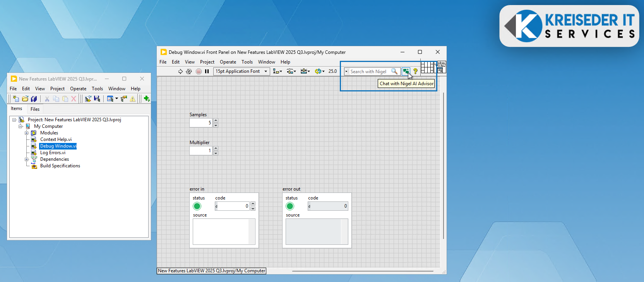Click the Filter View icon in Project Explorer
This screenshot has width=644, height=282.
110,99
